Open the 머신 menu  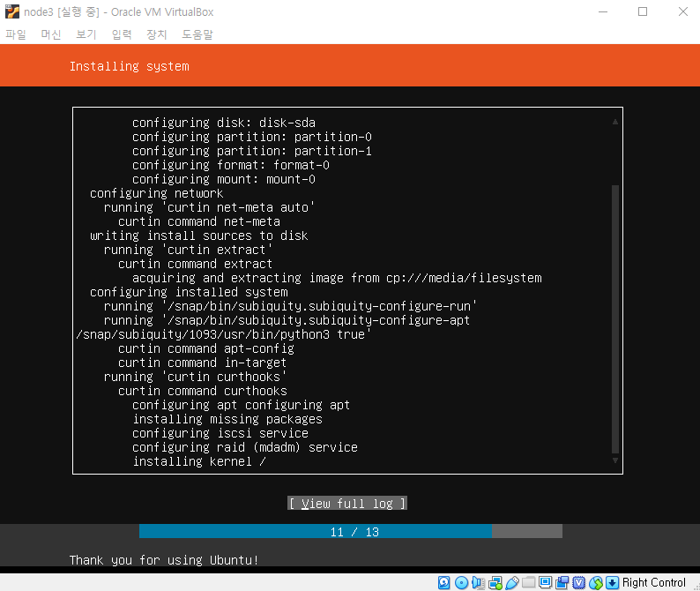coord(50,34)
